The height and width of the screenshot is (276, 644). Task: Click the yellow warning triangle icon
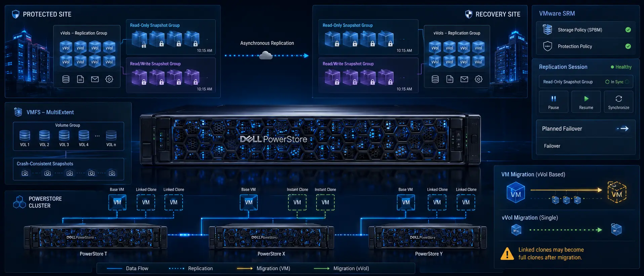click(x=507, y=254)
